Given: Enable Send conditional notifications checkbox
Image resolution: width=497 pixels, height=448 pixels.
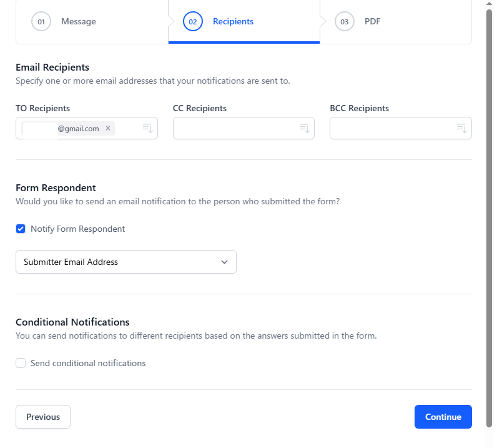Looking at the screenshot, I should pyautogui.click(x=21, y=363).
